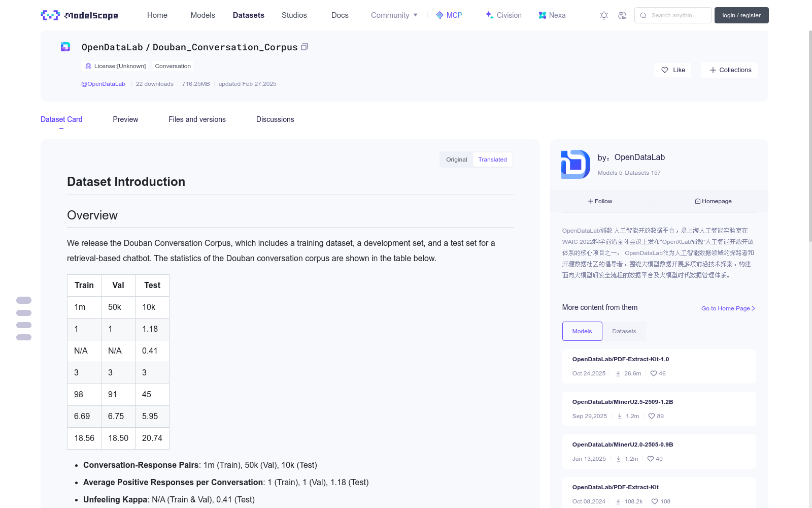Viewport: 812px width, 508px height.
Task: Follow OpenDataLab
Action: pyautogui.click(x=600, y=201)
